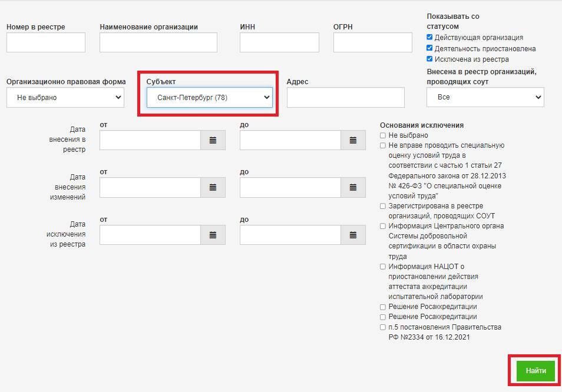562x392 pixels.
Task: Expand 'Организационно правовая форма' dropdown
Action: coord(65,98)
